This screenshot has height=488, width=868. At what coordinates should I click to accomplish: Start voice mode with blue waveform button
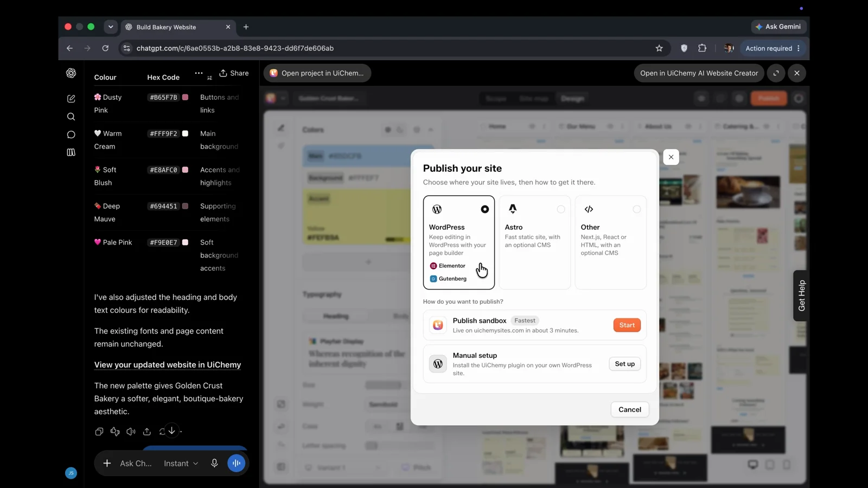tap(237, 463)
